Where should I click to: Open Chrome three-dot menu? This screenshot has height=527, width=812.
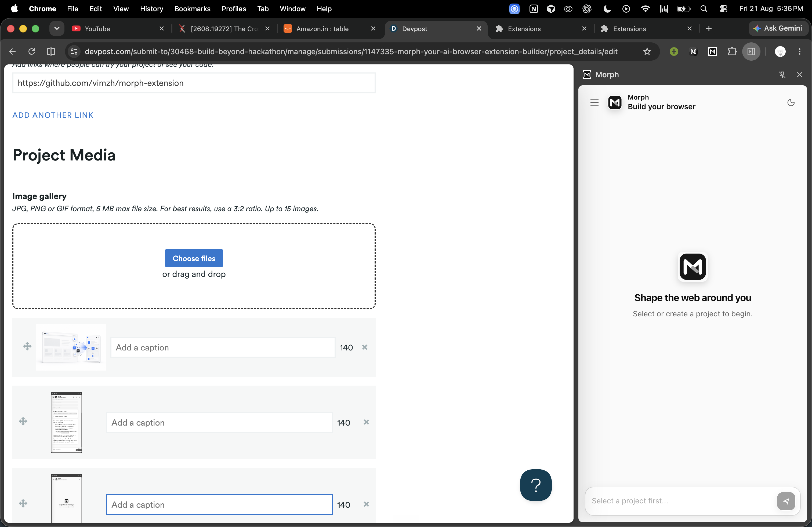tap(799, 52)
